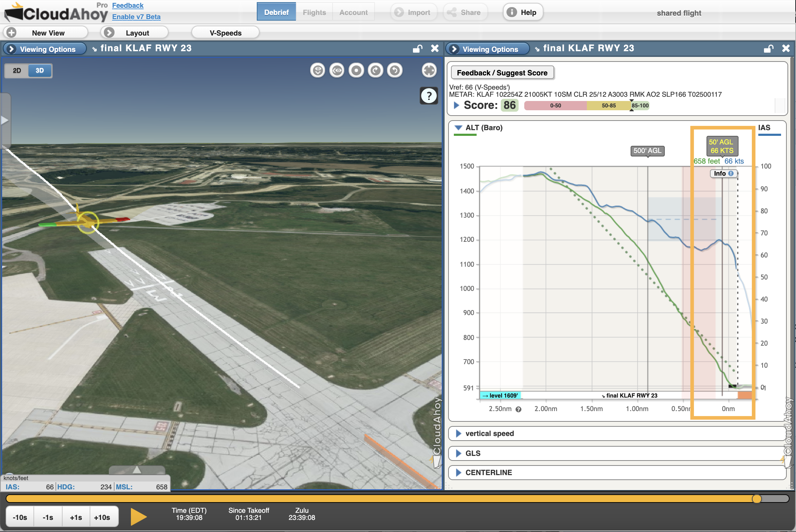Viewport: 796px width, 532px height.
Task: Click the score bar 50-85 yellow segment
Action: pos(609,106)
